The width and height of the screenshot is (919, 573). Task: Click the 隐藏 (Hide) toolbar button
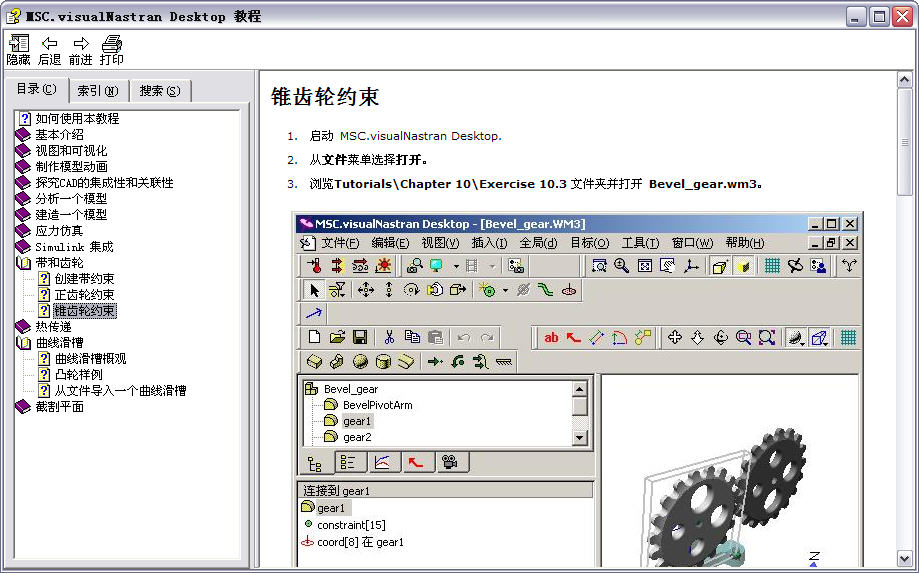coord(18,49)
